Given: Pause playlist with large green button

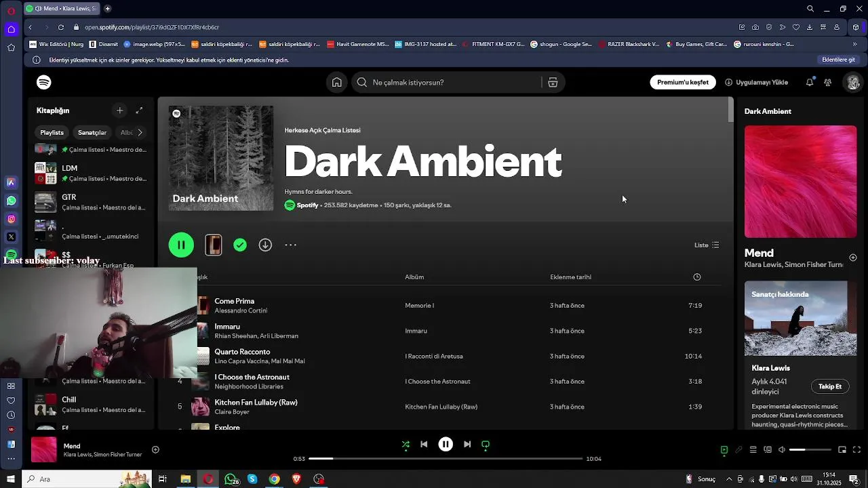Looking at the screenshot, I should click(x=181, y=245).
